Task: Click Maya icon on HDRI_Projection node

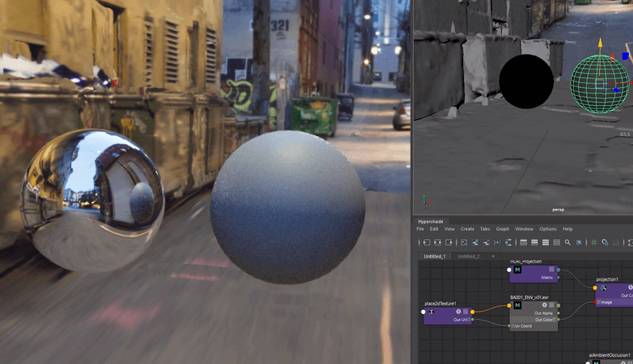Action: point(517,270)
